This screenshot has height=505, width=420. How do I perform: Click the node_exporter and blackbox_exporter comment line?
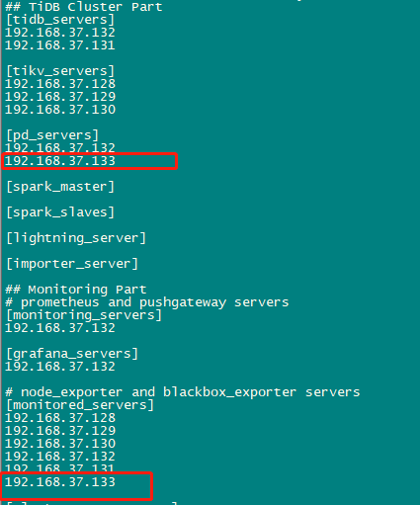point(183,392)
